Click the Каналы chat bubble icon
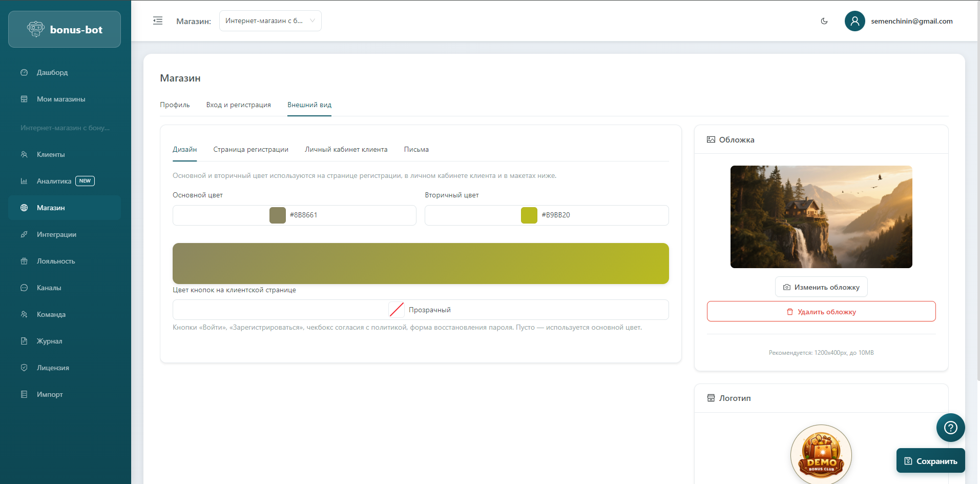The image size is (980, 484). pyautogui.click(x=24, y=288)
